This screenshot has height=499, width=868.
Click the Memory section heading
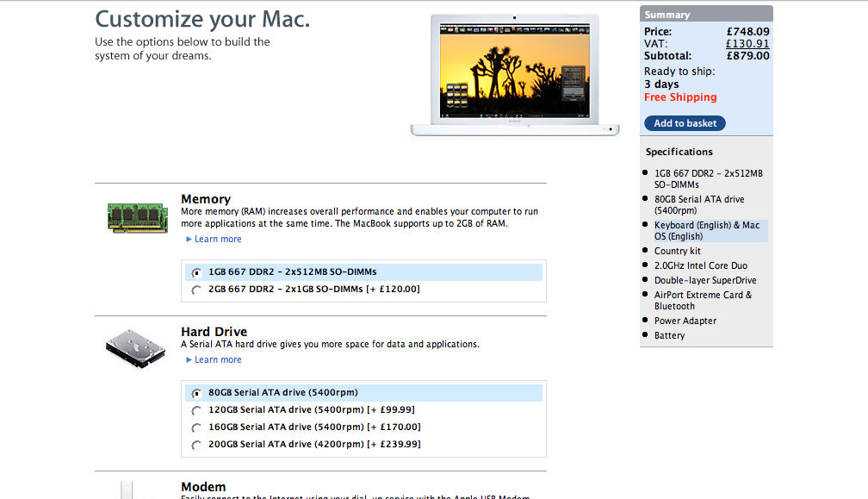206,199
